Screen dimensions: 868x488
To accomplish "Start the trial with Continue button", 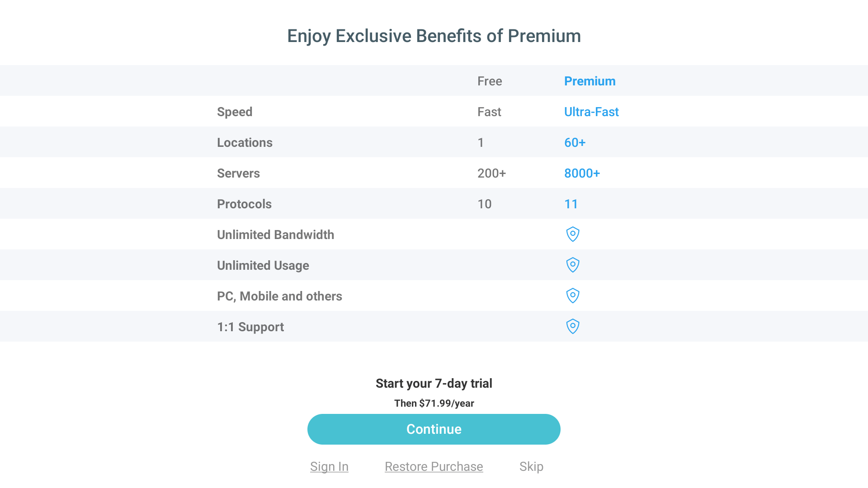I will click(434, 429).
